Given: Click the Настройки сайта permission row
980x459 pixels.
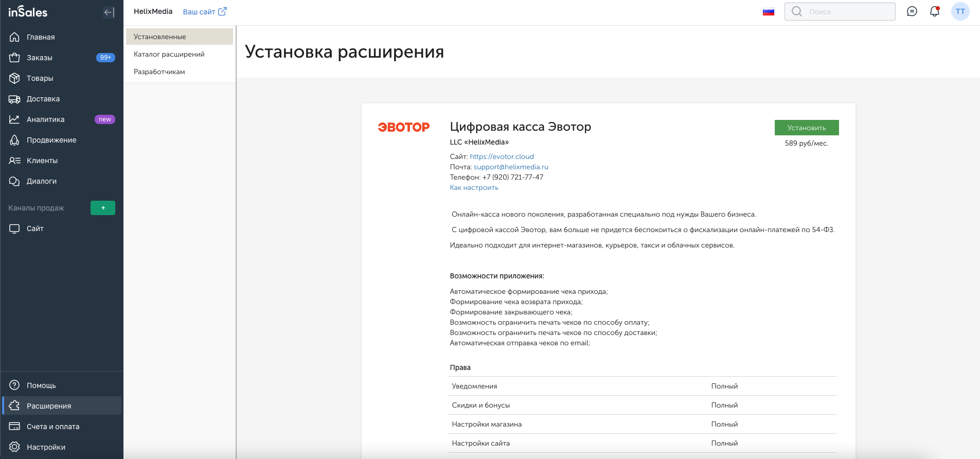Looking at the screenshot, I should coord(643,443).
